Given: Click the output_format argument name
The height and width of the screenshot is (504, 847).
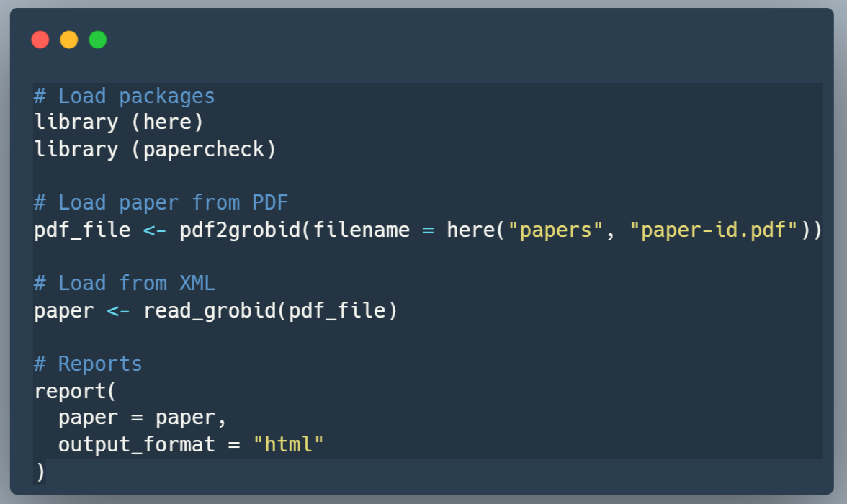Looking at the screenshot, I should point(137,445).
